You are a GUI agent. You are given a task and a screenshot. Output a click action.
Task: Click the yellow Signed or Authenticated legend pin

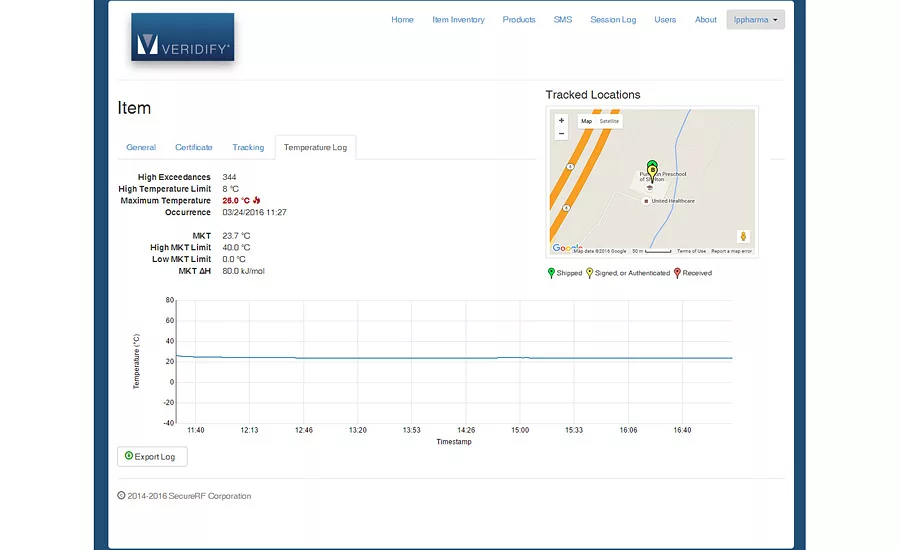589,273
